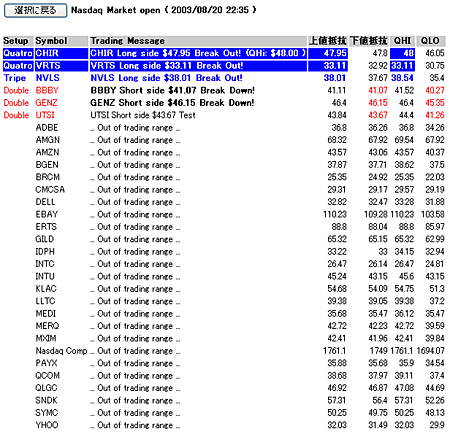This screenshot has height=434, width=450.
Task: Select the red 41.07 value for BBBY
Action: [x=378, y=90]
